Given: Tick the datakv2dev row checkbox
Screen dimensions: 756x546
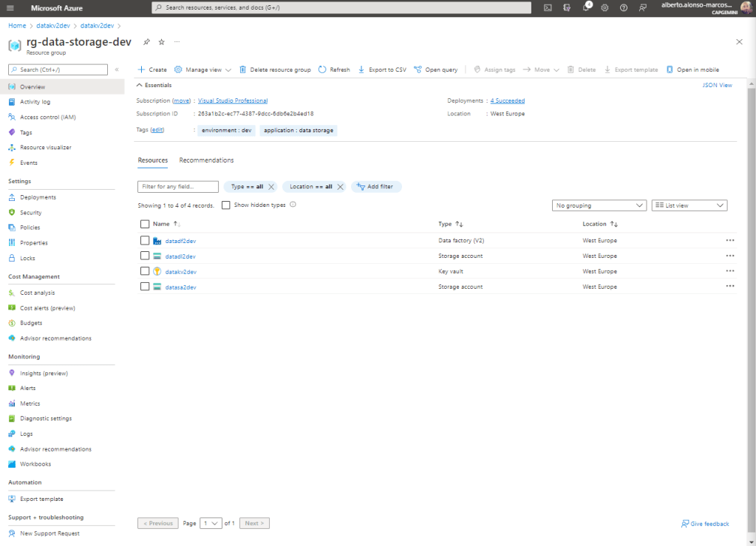Looking at the screenshot, I should pos(145,271).
